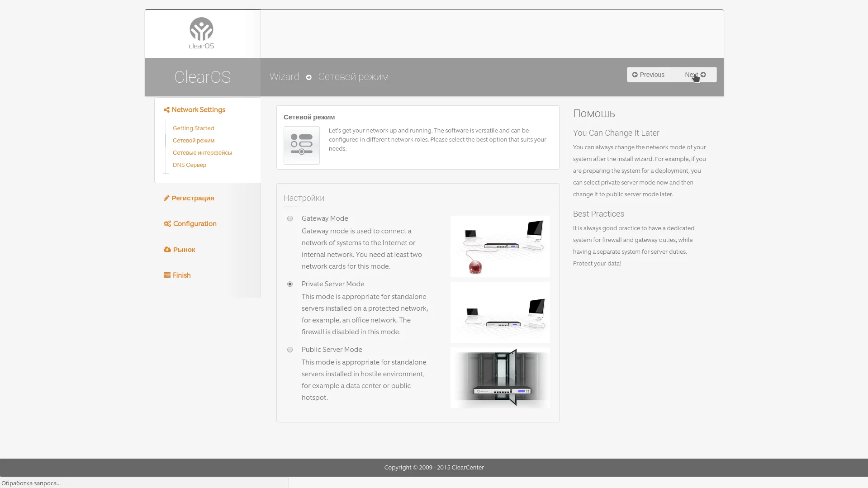
Task: Click the pencil icon beside Регистрация
Action: pyautogui.click(x=166, y=198)
